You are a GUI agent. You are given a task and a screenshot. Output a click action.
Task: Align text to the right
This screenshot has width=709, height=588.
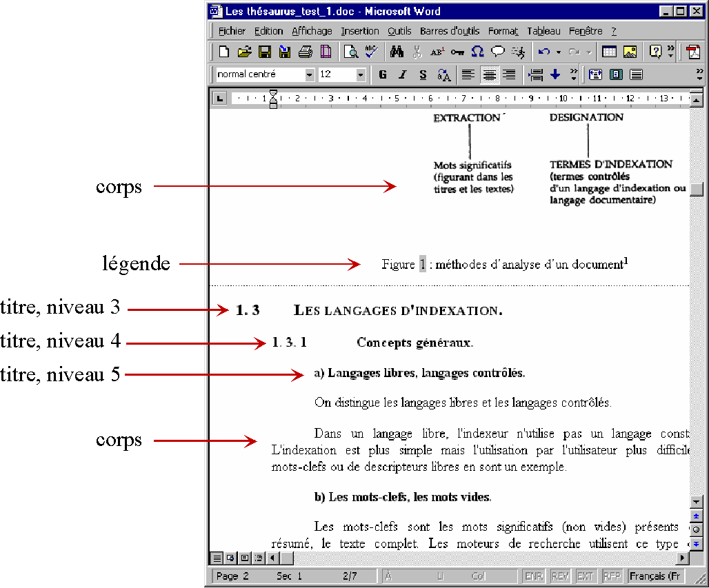pyautogui.click(x=509, y=74)
